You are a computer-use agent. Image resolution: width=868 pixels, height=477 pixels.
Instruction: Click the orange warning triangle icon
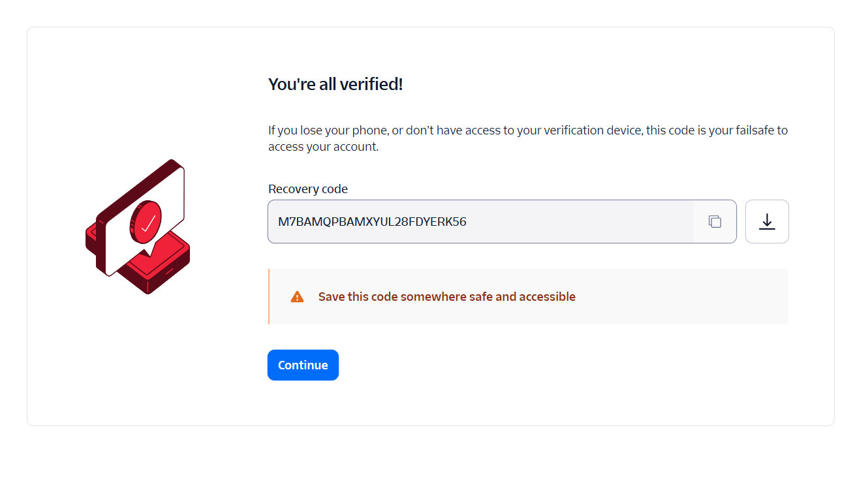[297, 297]
